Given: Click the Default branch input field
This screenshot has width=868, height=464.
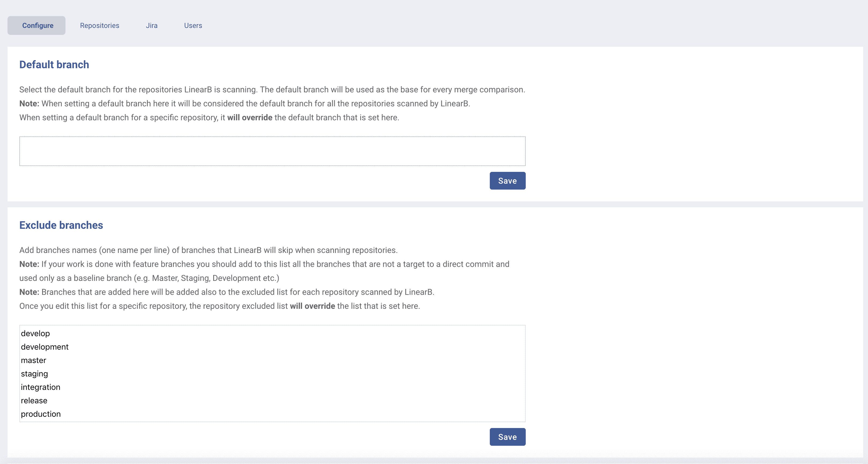Looking at the screenshot, I should tap(272, 151).
